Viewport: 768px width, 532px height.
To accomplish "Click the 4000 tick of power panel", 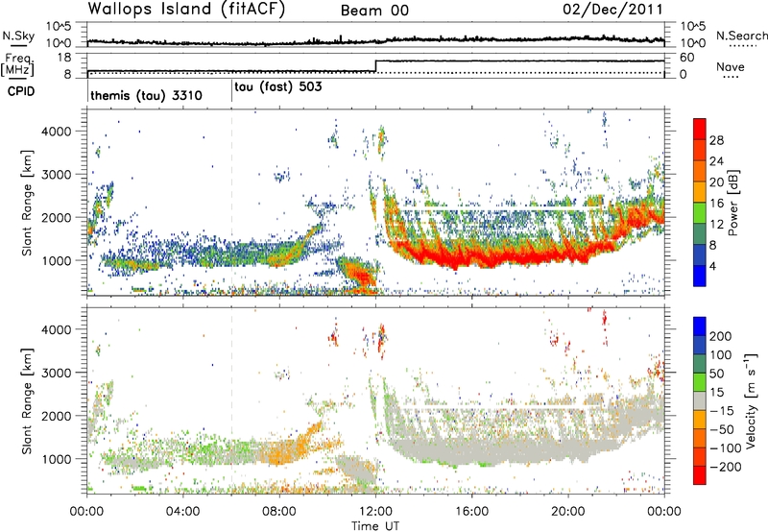I will 57,132.
